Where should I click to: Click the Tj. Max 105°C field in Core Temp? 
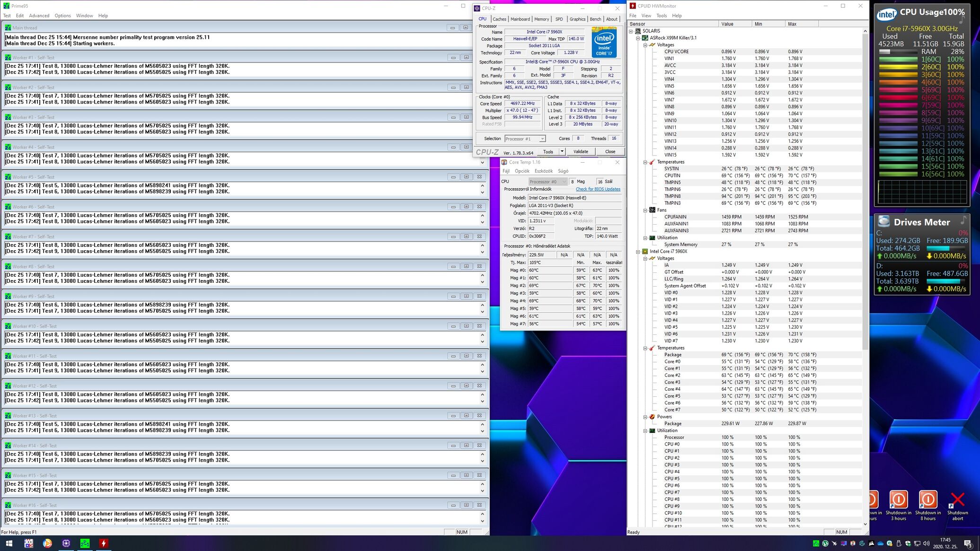(x=550, y=262)
